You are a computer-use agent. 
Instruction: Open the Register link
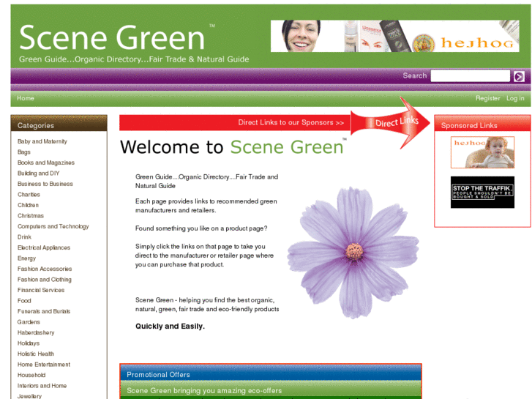[x=487, y=98]
